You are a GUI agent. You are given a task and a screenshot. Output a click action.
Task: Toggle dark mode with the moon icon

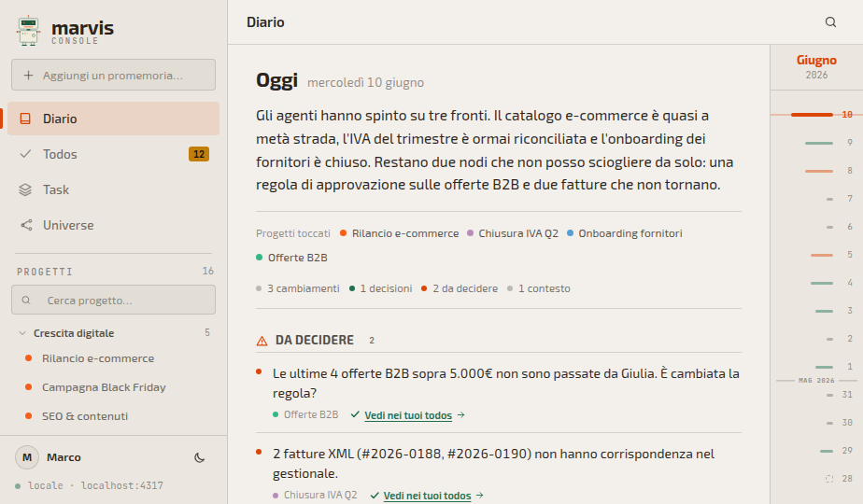coord(200,457)
